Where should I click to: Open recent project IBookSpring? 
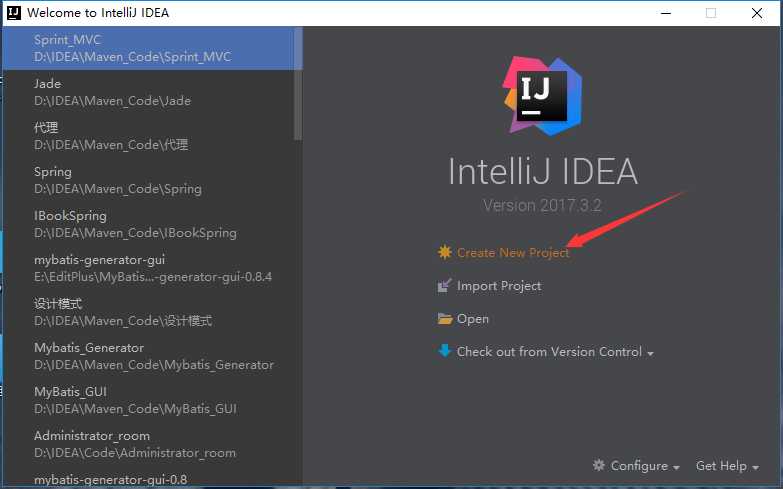(149, 224)
